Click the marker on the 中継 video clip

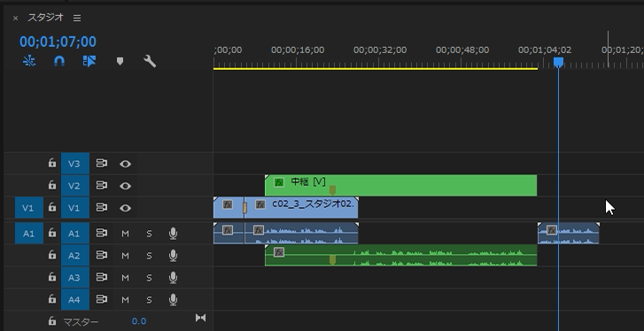click(332, 190)
